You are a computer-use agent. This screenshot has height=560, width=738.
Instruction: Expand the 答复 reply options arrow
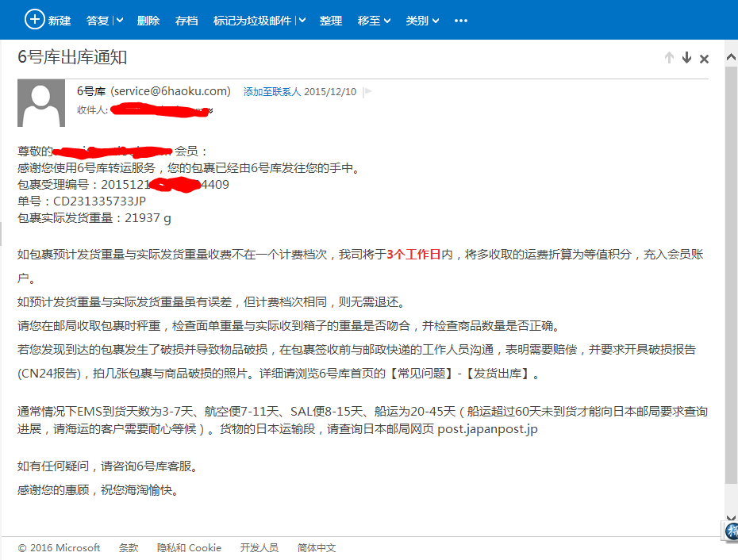(120, 21)
